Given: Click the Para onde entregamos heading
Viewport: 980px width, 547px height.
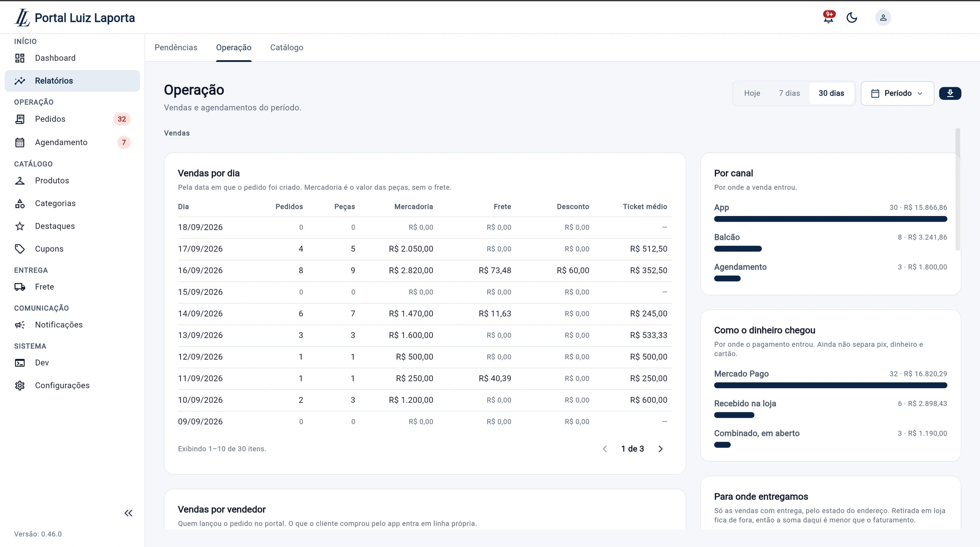Looking at the screenshot, I should (761, 496).
